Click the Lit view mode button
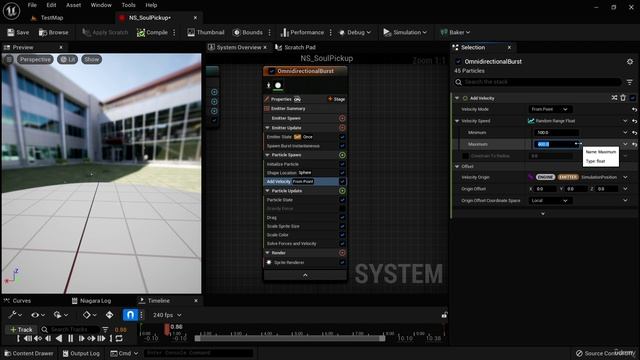The height and width of the screenshot is (360, 640). click(67, 60)
